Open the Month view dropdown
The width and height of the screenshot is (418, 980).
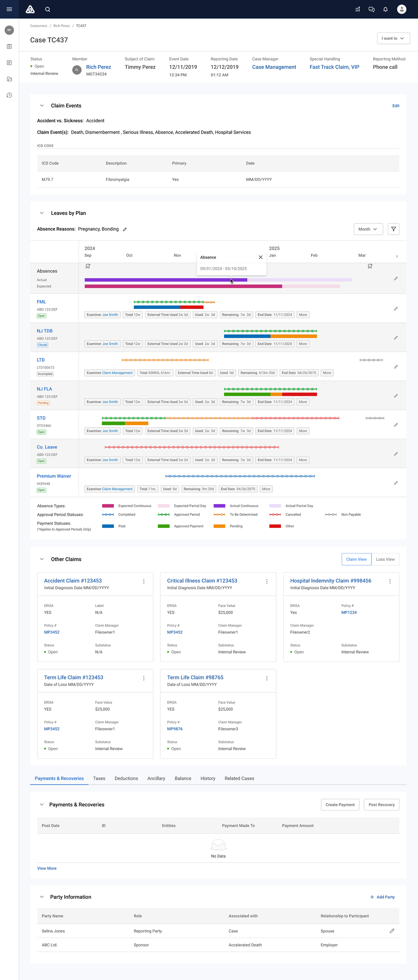368,229
